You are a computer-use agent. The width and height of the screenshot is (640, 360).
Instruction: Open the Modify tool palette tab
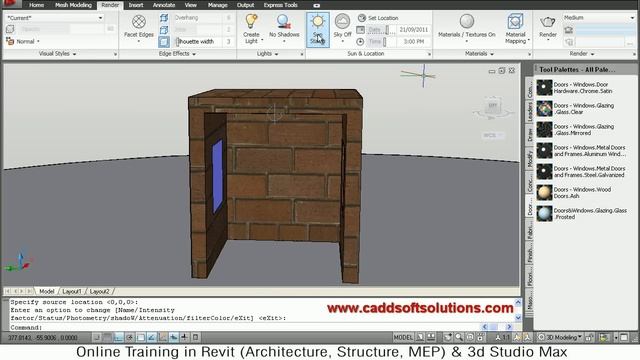[x=529, y=158]
